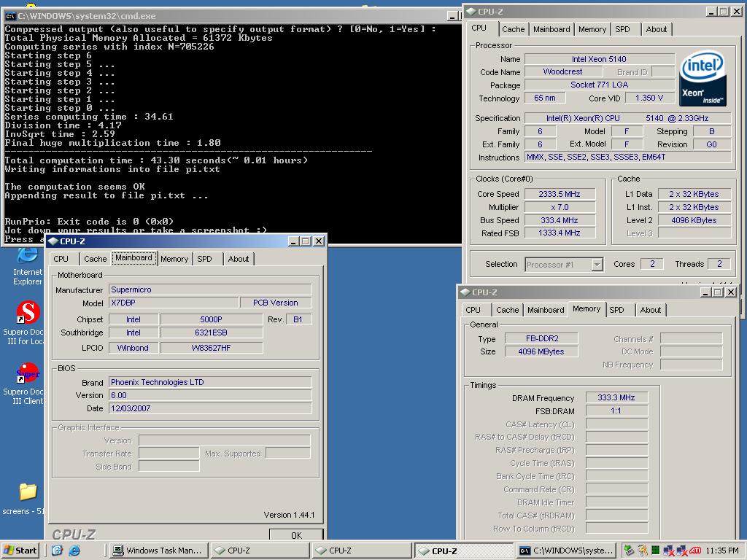Click the CPU-Z icon on Memory window title
747x560 pixels.
(465, 292)
